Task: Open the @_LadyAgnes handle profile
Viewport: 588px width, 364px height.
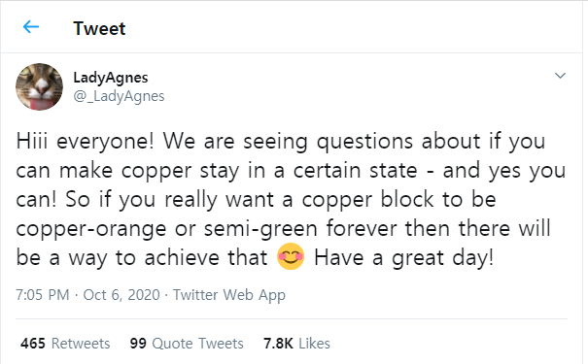Action: click(119, 96)
